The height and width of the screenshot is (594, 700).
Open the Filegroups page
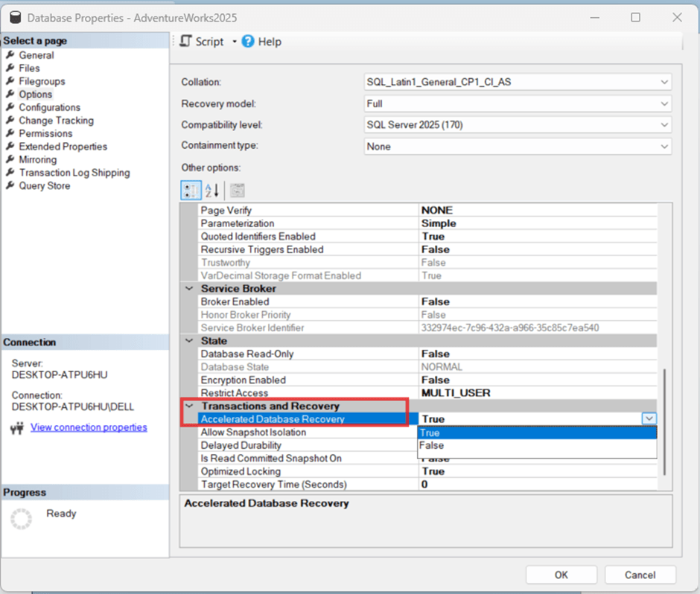pos(42,81)
